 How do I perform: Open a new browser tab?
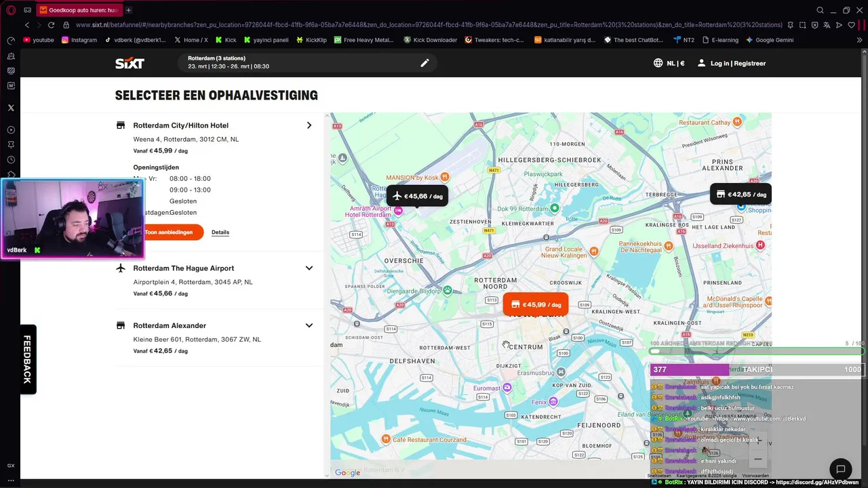128,10
